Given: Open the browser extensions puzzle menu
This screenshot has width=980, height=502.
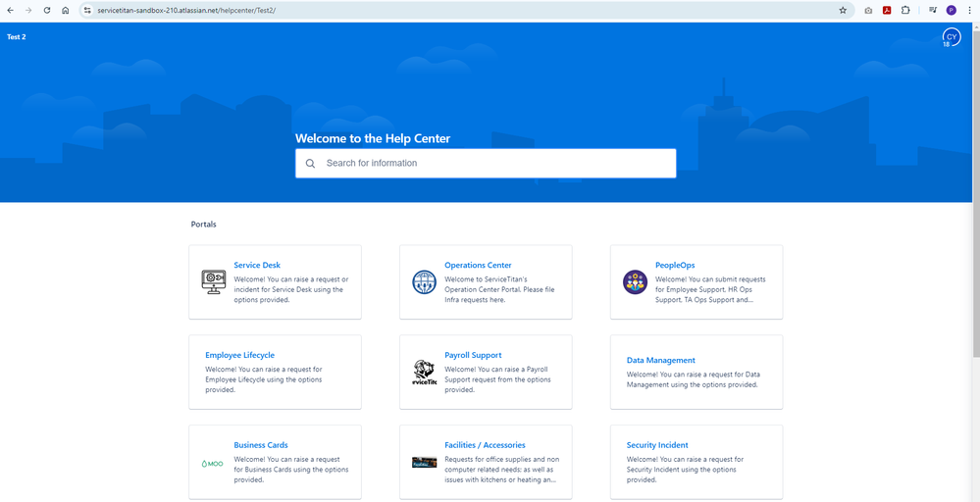Looking at the screenshot, I should coord(905,10).
